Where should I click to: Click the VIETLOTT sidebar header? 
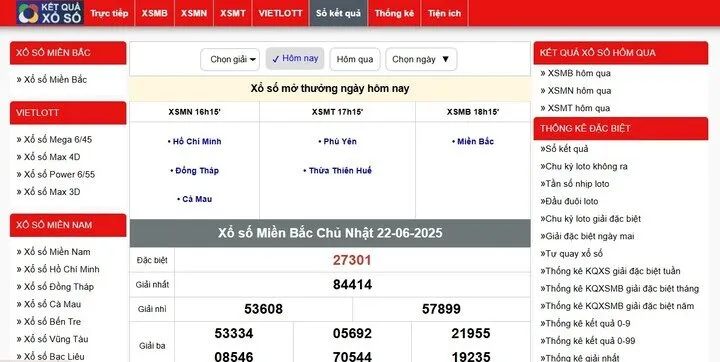pos(68,113)
